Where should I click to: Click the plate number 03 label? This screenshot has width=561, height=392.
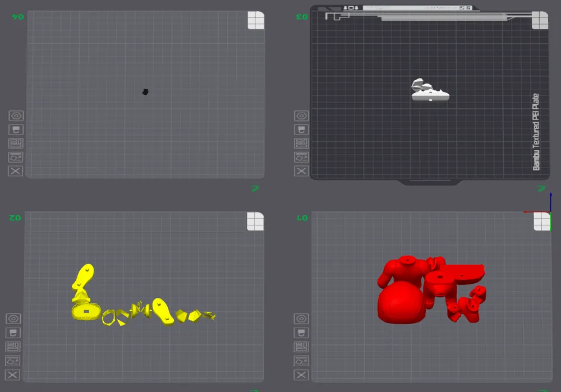[x=302, y=17]
